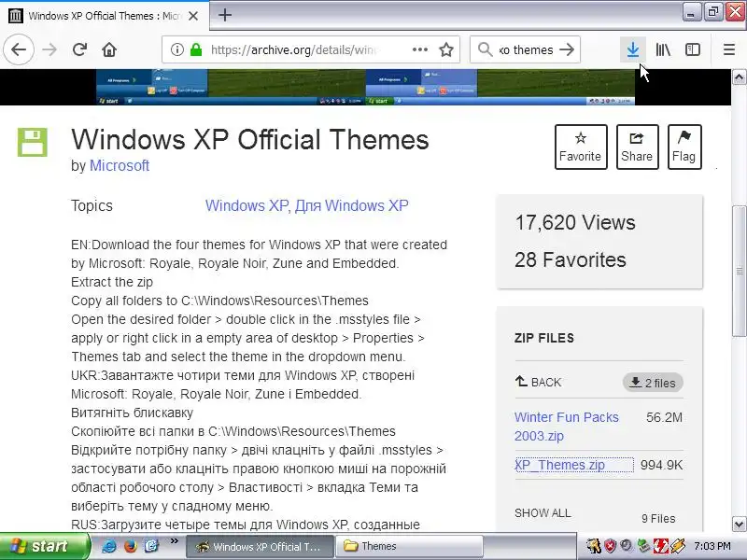Show site information icon in address bar
Screen dimensions: 747x560
(x=176, y=49)
